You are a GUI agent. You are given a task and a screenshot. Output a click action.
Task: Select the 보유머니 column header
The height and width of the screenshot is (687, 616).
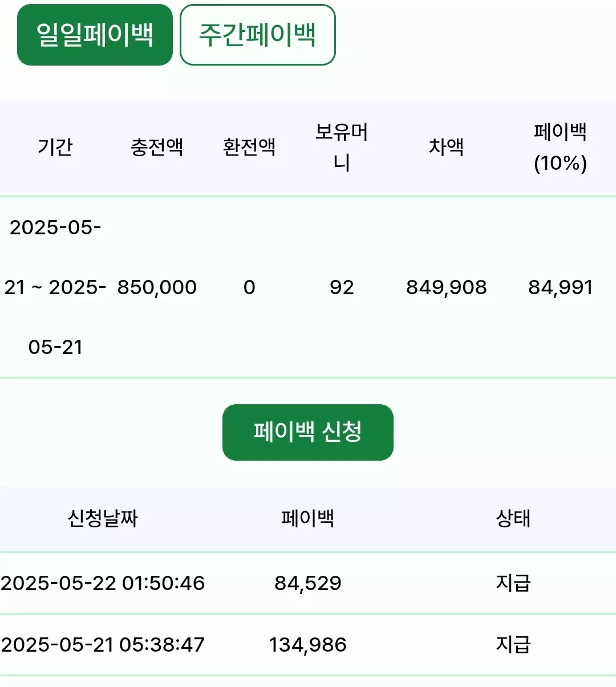tap(342, 147)
